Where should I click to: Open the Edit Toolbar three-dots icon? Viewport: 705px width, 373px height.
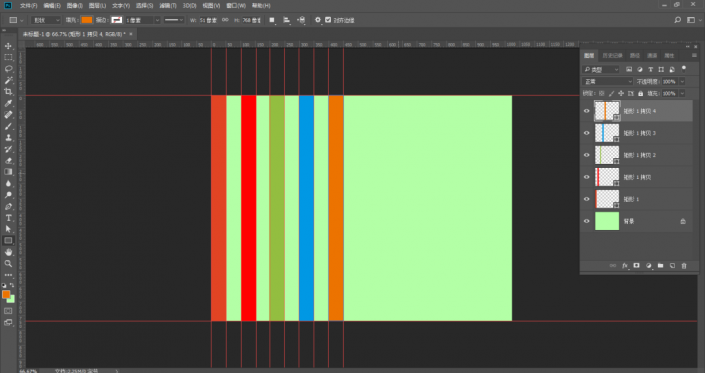pos(8,275)
